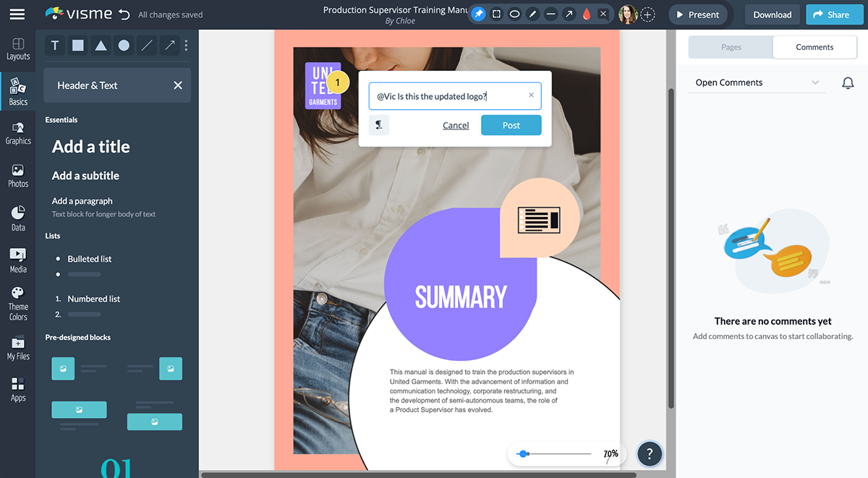
Task: Pick the pencil draw annotation tool
Action: click(533, 14)
